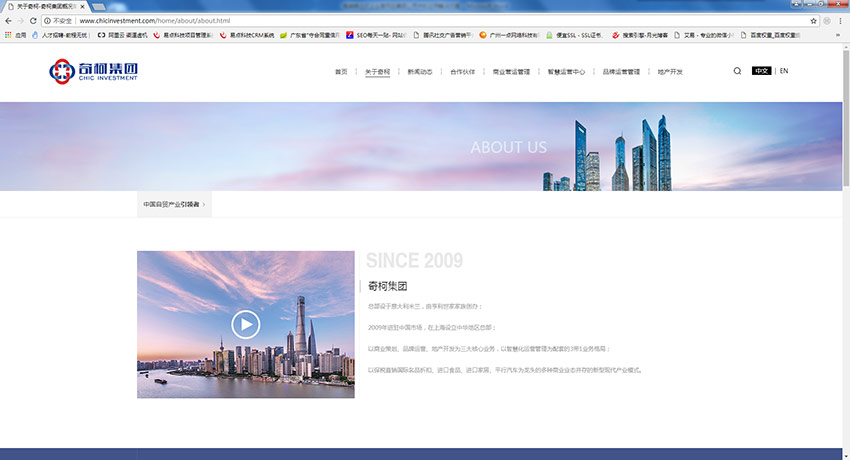This screenshot has height=460, width=850.
Task: Click the ABOUT US banner text
Action: 508,147
